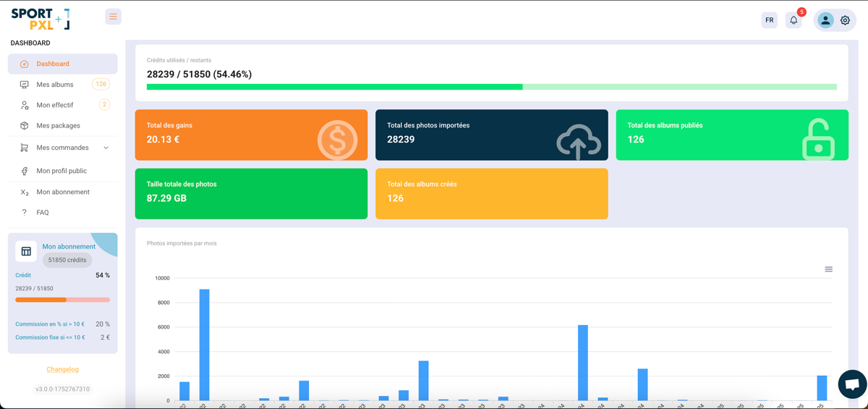Open the notifications bell
Screen dimensions: 868x409
tap(793, 20)
